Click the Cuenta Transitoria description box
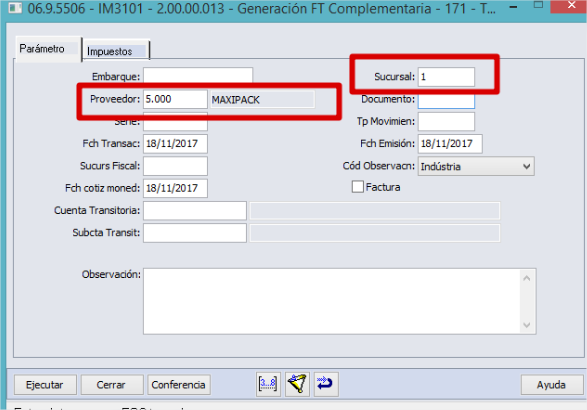 tap(375, 211)
